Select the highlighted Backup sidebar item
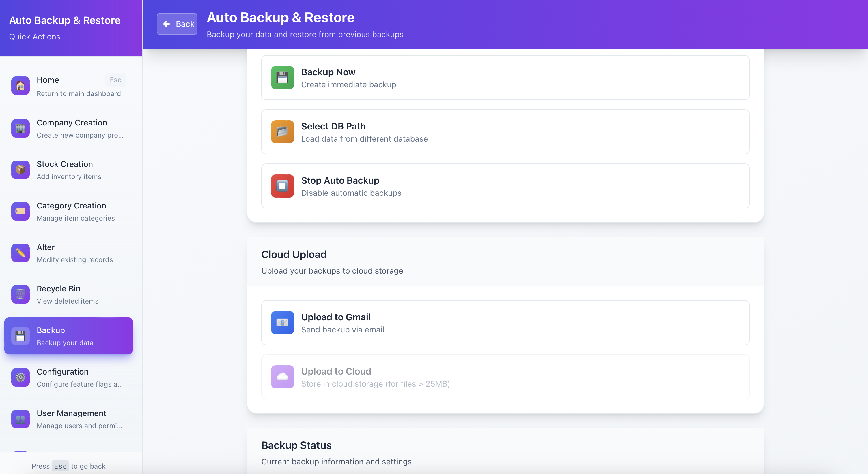This screenshot has height=474, width=868. 68,336
